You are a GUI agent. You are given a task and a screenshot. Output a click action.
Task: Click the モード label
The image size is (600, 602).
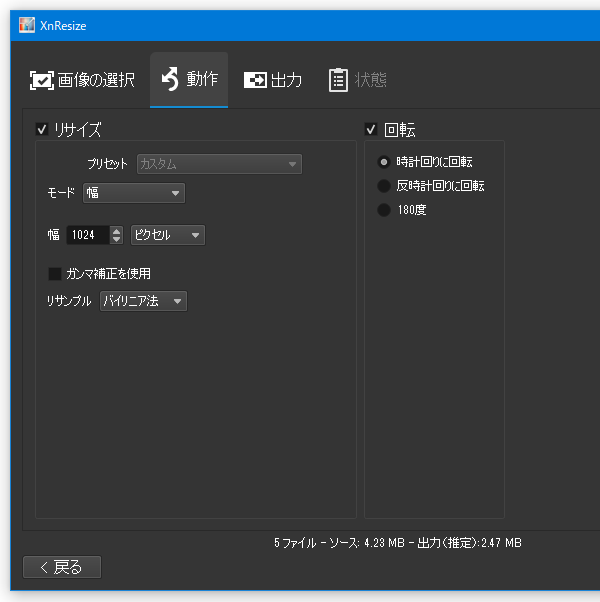coord(61,193)
